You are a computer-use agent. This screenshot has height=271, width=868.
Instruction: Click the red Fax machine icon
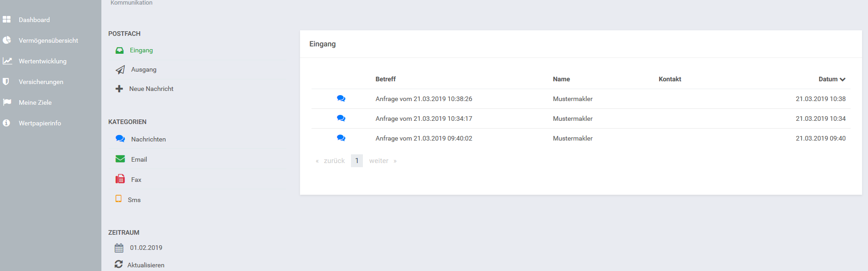click(x=120, y=179)
